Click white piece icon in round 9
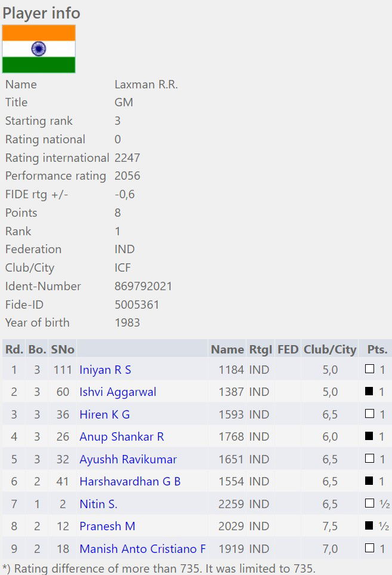Image resolution: width=392 pixels, height=575 pixels. (369, 549)
